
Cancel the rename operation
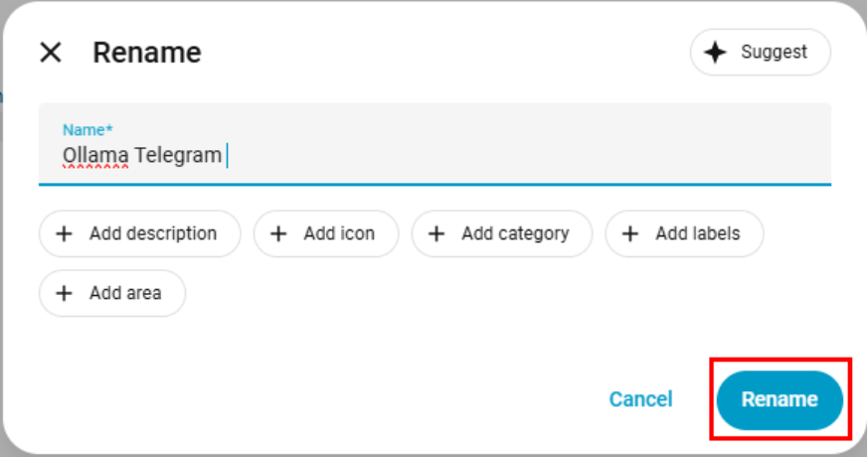(x=640, y=399)
